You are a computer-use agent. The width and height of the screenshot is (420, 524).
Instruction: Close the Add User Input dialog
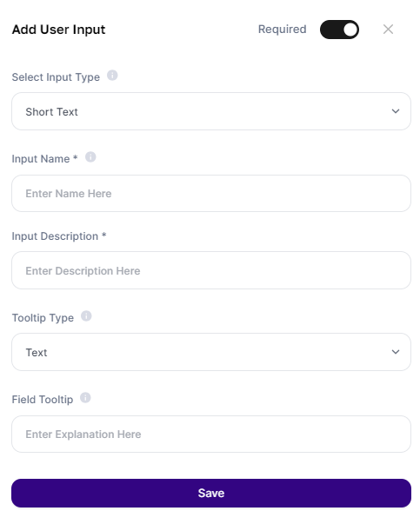(x=388, y=30)
